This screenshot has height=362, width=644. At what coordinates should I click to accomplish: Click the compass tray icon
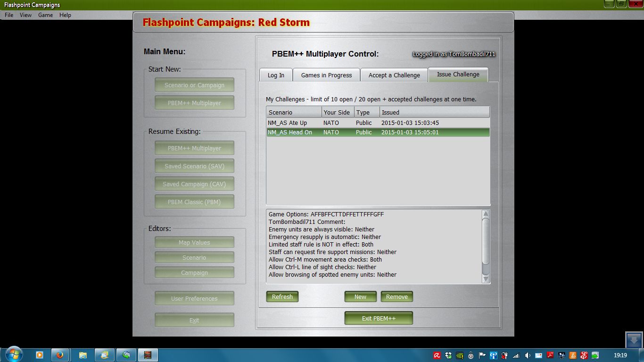[471, 355]
